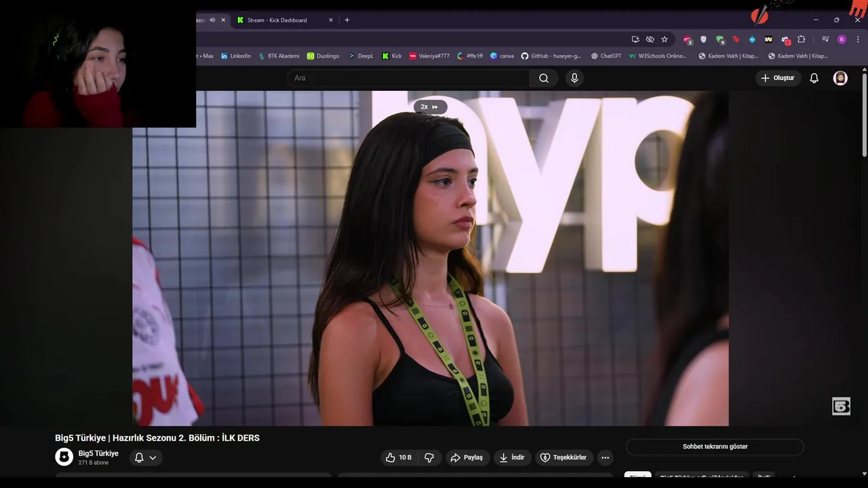This screenshot has height=488, width=868.
Task: Click the YouTube search magnifier button
Action: pos(544,78)
